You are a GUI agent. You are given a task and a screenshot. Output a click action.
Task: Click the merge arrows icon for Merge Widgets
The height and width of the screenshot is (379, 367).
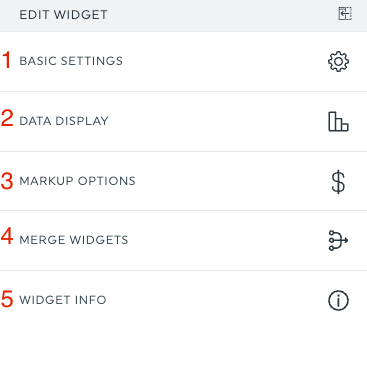pyautogui.click(x=338, y=240)
